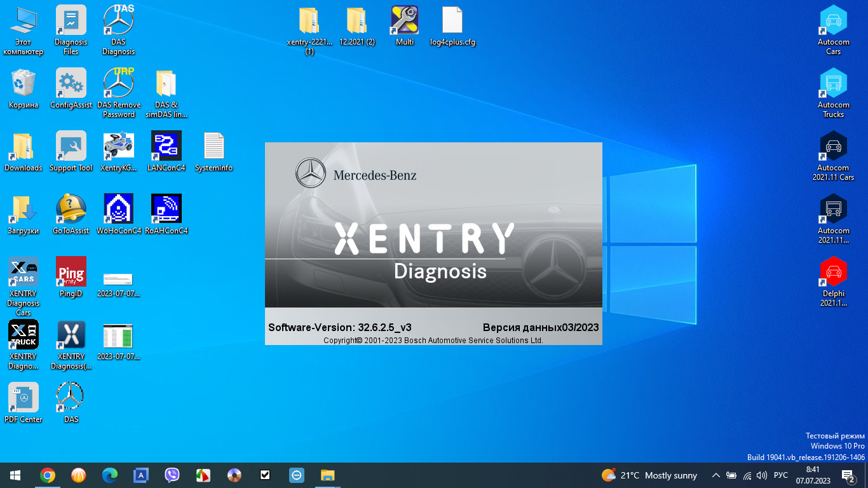This screenshot has width=868, height=488.
Task: Open the blue minus-circle taskbar app
Action: (x=297, y=475)
